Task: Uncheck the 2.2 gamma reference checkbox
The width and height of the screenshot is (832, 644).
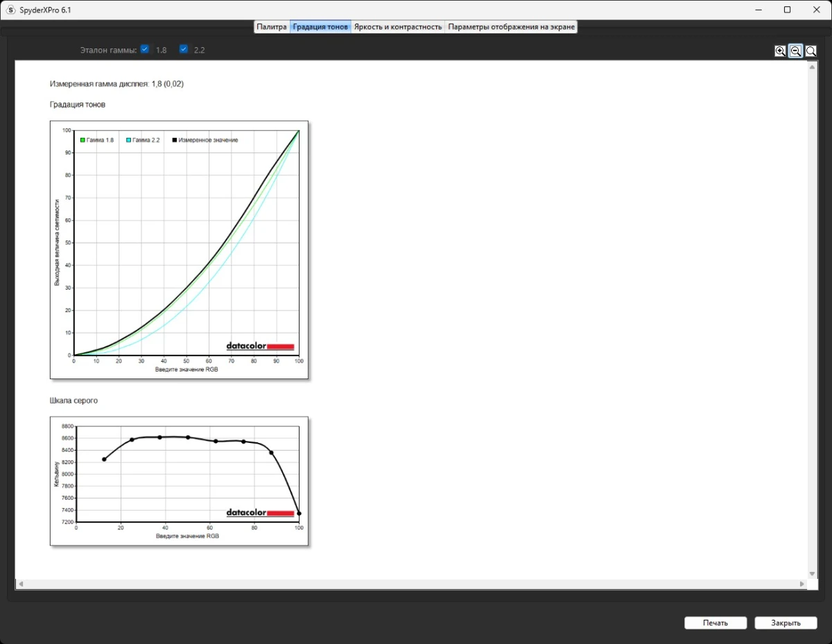Action: tap(184, 49)
